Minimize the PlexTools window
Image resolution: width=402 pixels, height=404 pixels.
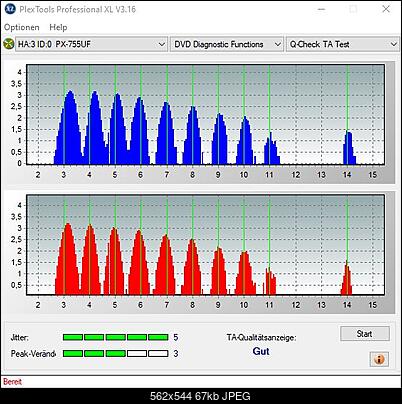(x=321, y=9)
